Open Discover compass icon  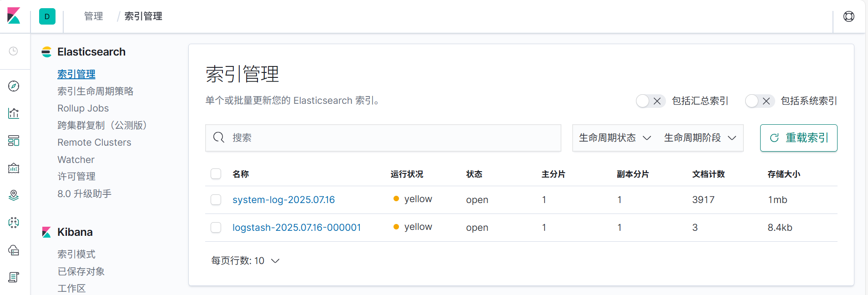coord(14,86)
